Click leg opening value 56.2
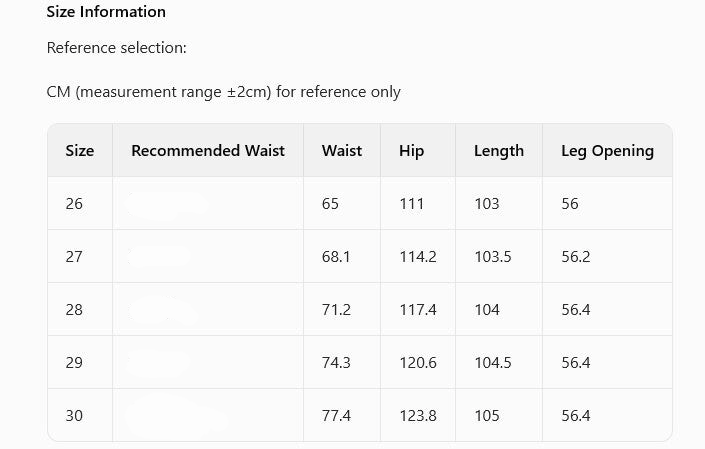 [x=576, y=257]
